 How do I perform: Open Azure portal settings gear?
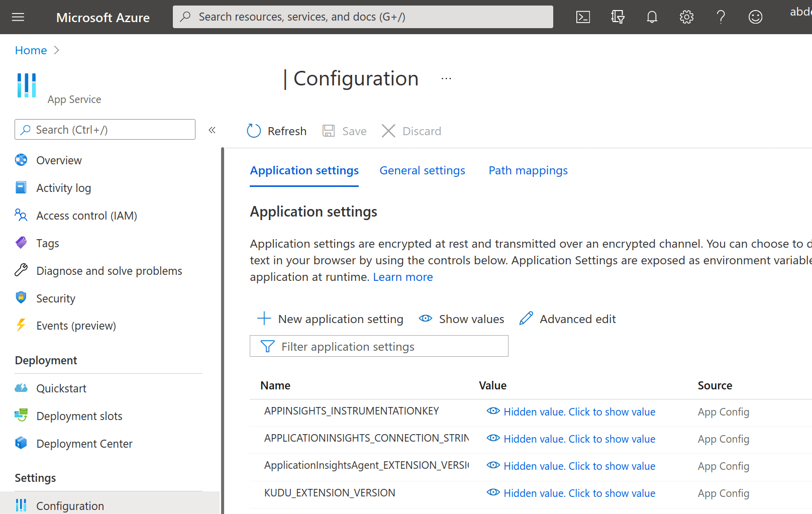(686, 17)
